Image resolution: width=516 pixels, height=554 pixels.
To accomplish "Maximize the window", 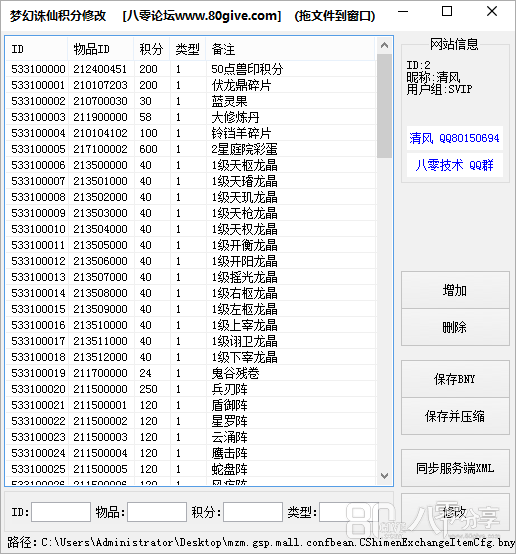I will (x=447, y=11).
